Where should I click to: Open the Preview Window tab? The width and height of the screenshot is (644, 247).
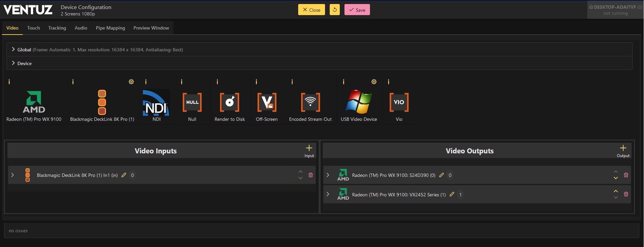click(151, 28)
